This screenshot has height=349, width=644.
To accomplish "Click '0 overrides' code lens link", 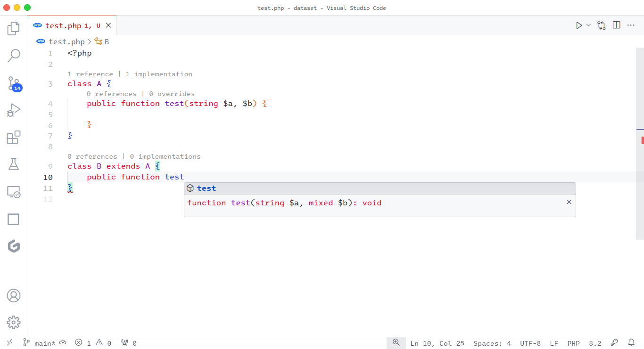I will click(172, 94).
